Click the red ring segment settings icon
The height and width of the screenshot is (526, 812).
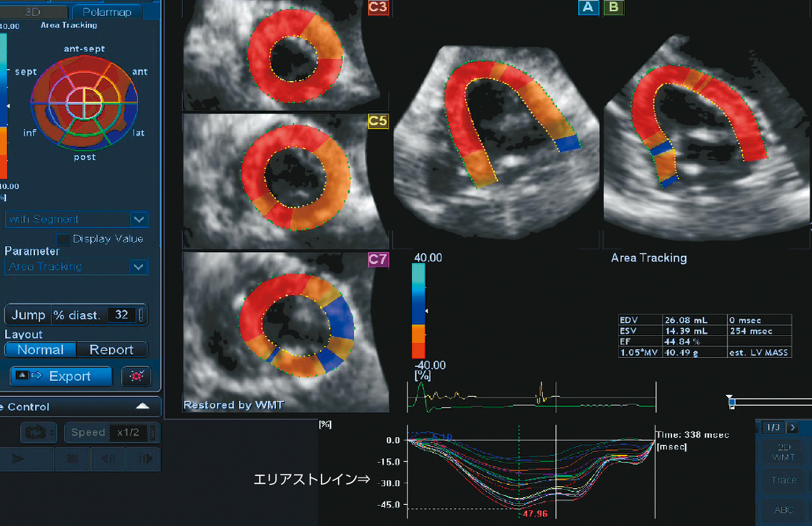point(136,376)
